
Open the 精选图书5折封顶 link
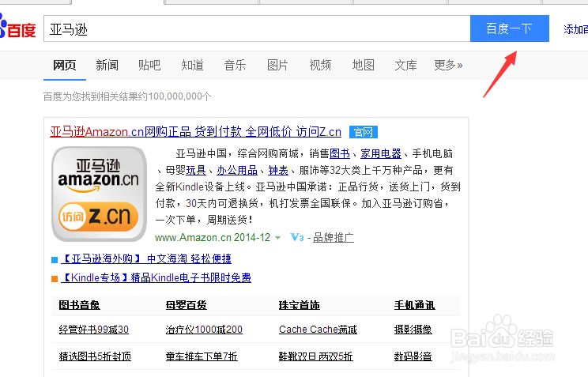point(95,356)
